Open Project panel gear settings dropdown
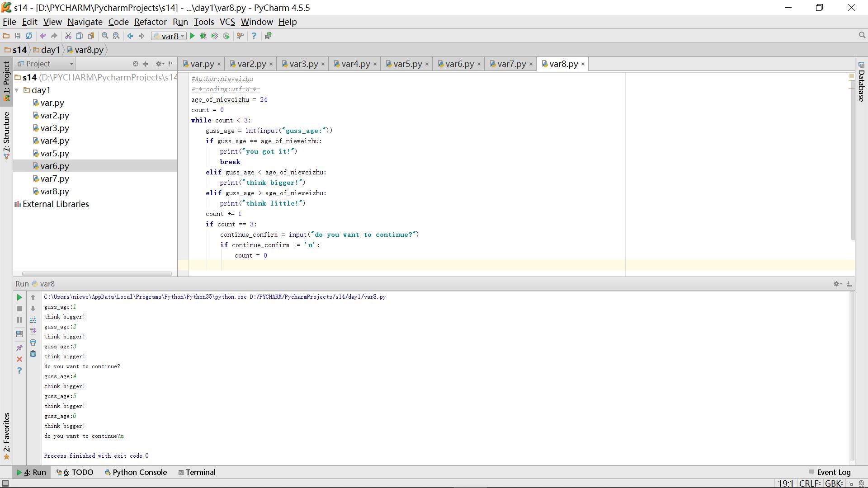This screenshot has height=488, width=868. click(159, 64)
